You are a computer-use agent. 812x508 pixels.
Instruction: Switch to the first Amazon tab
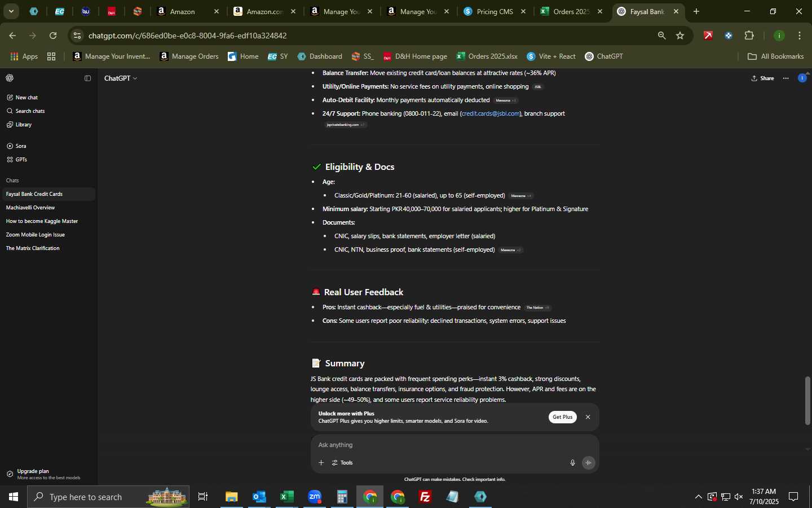[x=187, y=11]
